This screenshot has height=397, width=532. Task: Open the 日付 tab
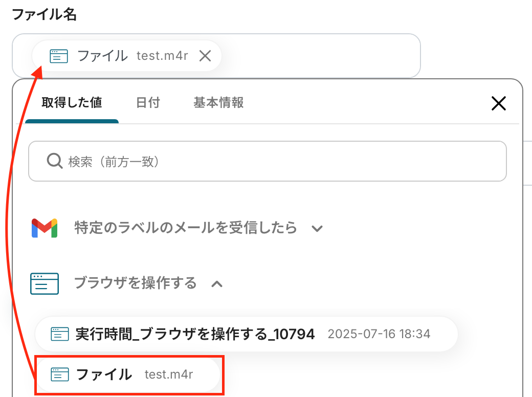[x=148, y=103]
